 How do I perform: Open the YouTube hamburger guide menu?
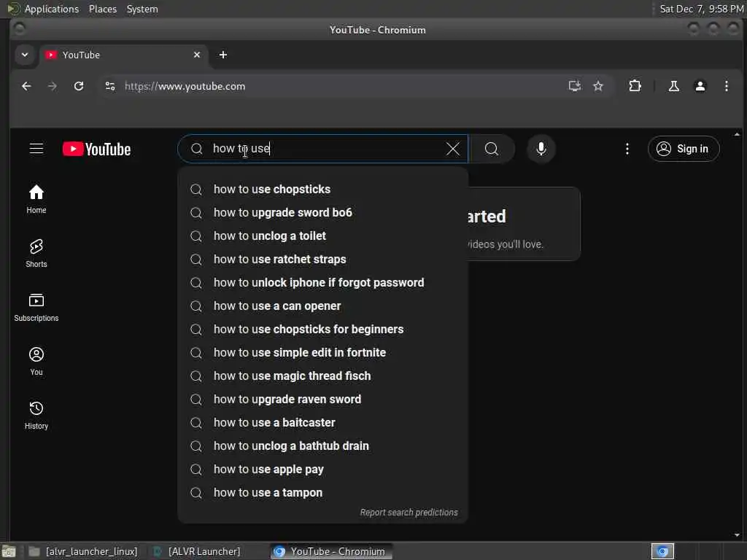click(x=36, y=149)
